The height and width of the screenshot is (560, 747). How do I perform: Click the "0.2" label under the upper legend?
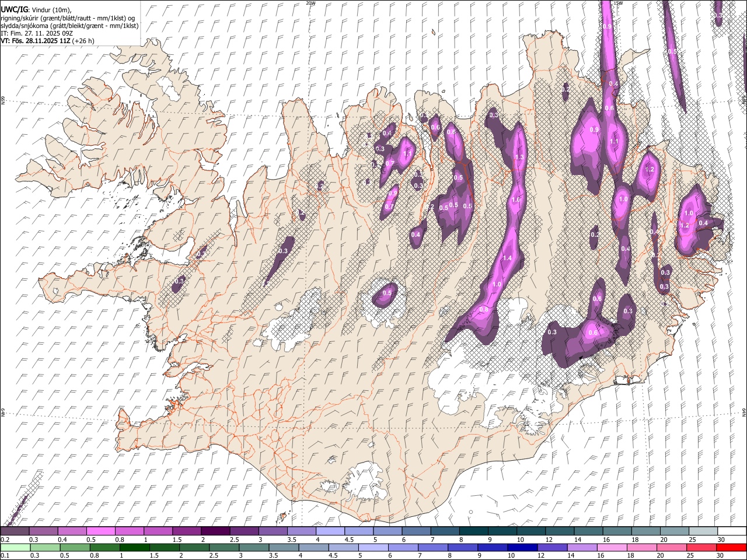[5, 540]
